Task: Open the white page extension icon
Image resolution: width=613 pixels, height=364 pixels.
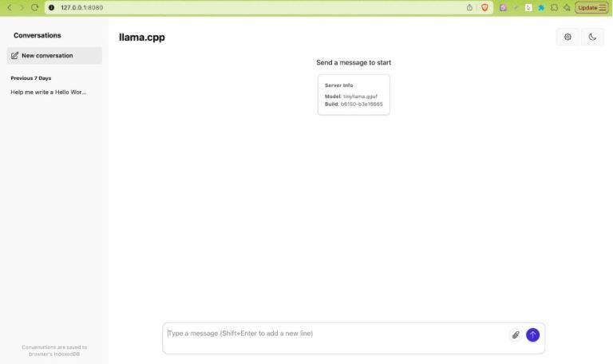Action: pos(528,7)
